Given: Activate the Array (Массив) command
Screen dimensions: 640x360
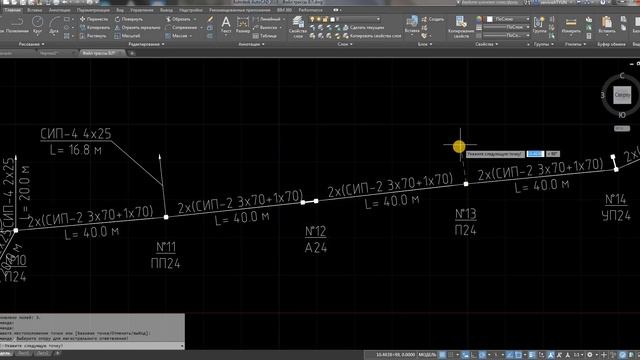Looking at the screenshot, I should 176,36.
